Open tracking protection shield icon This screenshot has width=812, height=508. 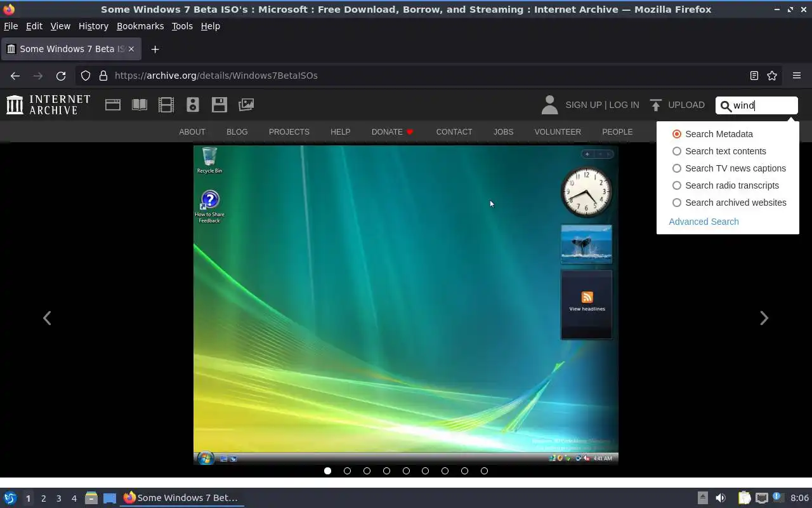tap(86, 76)
